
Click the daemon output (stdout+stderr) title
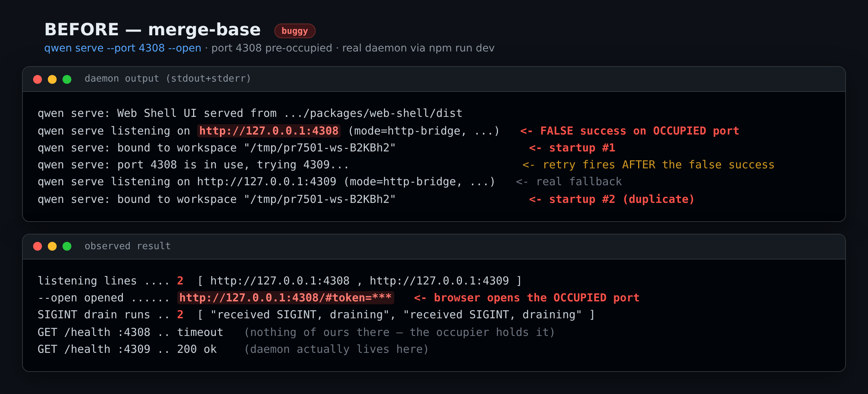(x=168, y=79)
